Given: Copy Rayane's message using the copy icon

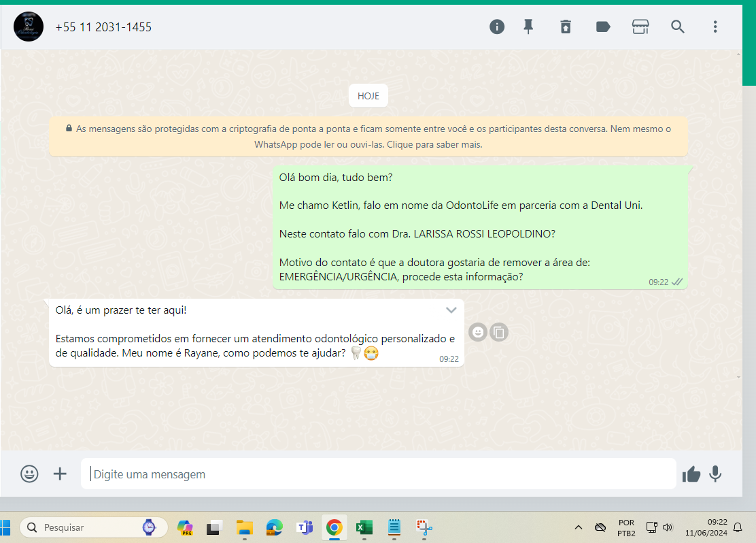Looking at the screenshot, I should click(499, 333).
